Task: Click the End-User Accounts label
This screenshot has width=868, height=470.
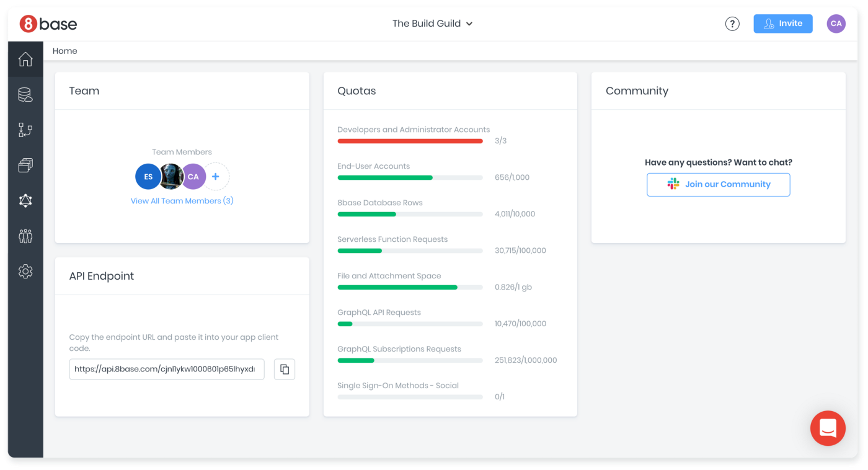Action: (x=374, y=166)
